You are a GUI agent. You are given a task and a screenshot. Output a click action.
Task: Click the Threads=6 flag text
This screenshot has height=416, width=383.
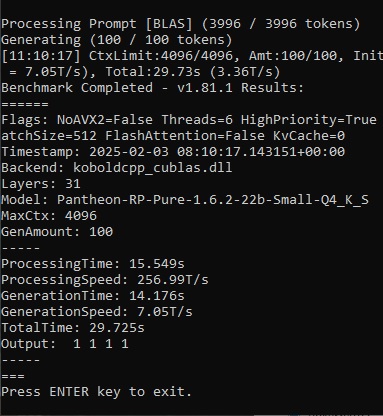(x=197, y=120)
